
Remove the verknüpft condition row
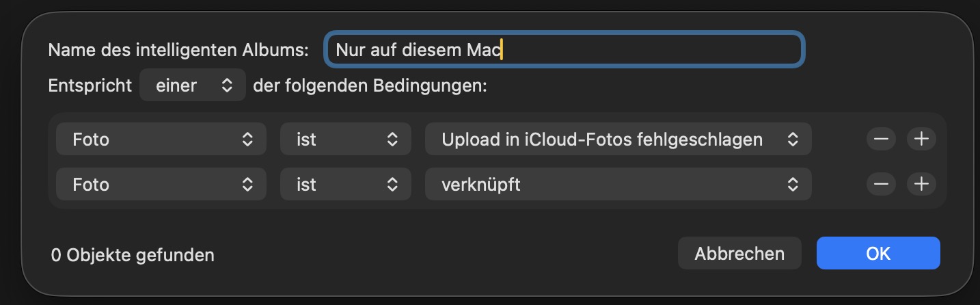[881, 184]
